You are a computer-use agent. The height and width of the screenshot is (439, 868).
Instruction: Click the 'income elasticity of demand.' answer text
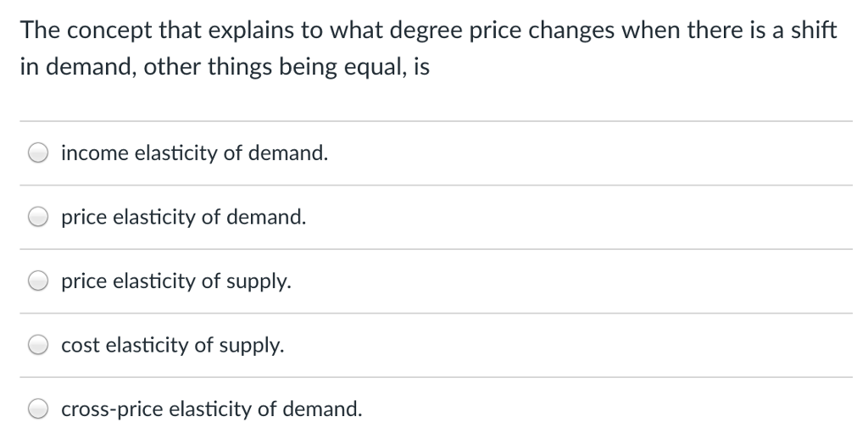[195, 153]
